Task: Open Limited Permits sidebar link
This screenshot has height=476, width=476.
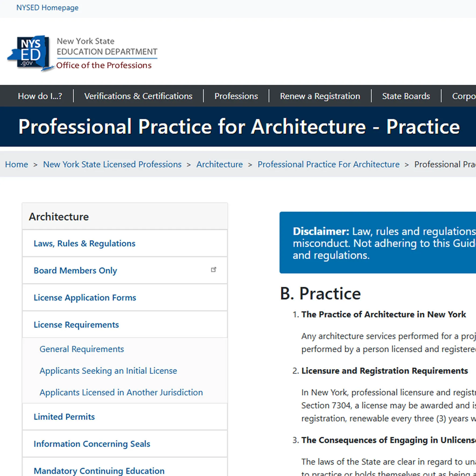Action: coord(125,417)
